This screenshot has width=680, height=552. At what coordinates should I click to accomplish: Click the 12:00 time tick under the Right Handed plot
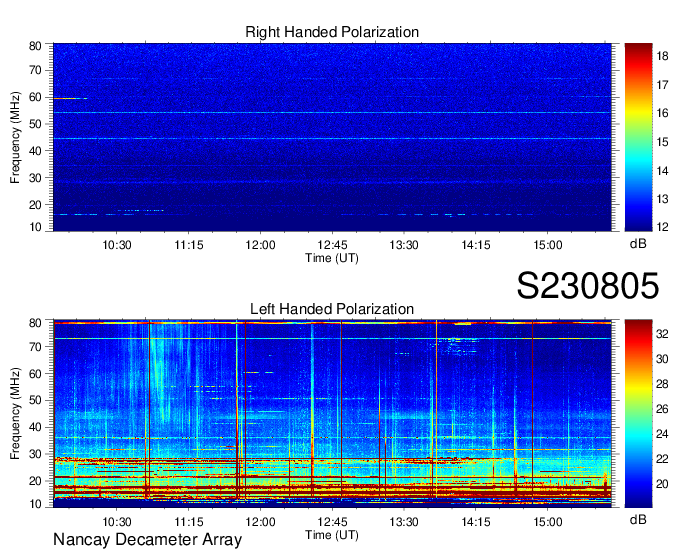coord(260,245)
